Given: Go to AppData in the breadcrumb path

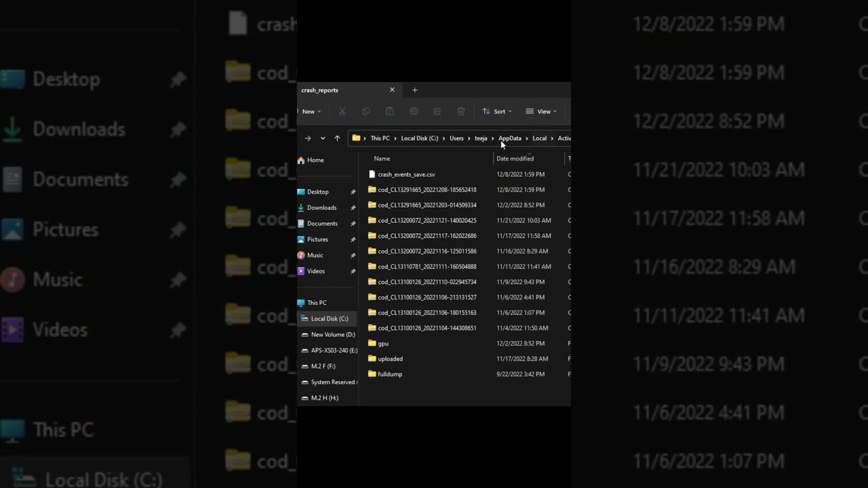Looking at the screenshot, I should pos(510,138).
